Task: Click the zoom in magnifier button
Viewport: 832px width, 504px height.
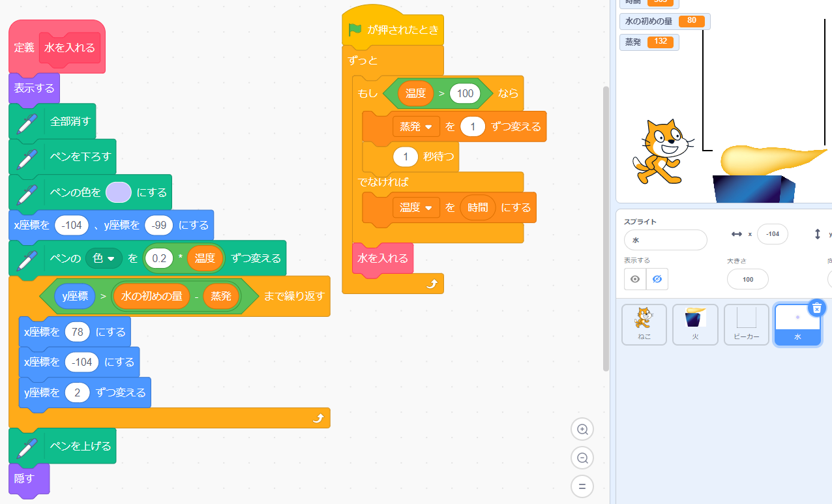Action: [582, 429]
